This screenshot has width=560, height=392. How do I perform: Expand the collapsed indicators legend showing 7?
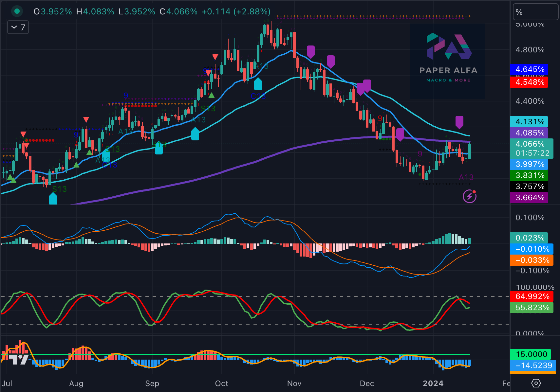pos(18,27)
